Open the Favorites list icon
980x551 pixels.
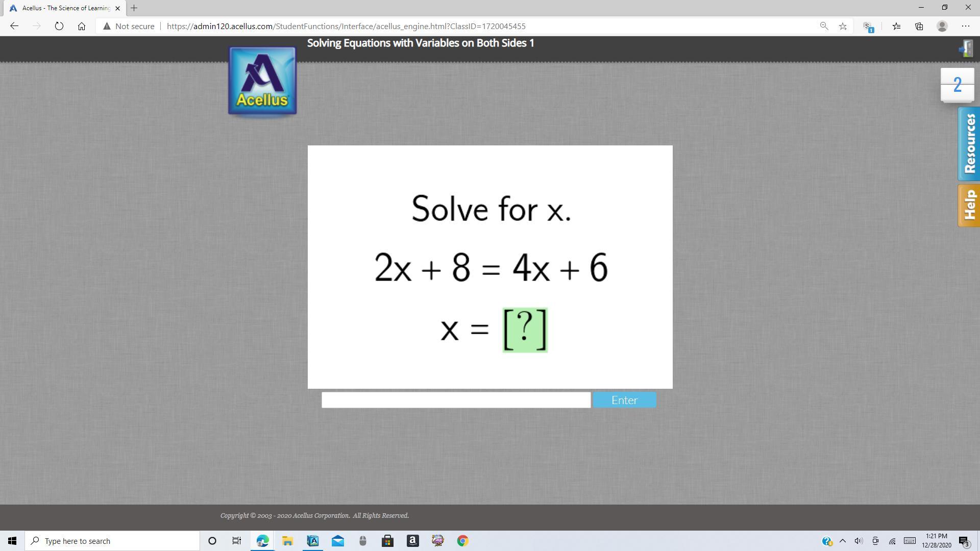(x=896, y=26)
